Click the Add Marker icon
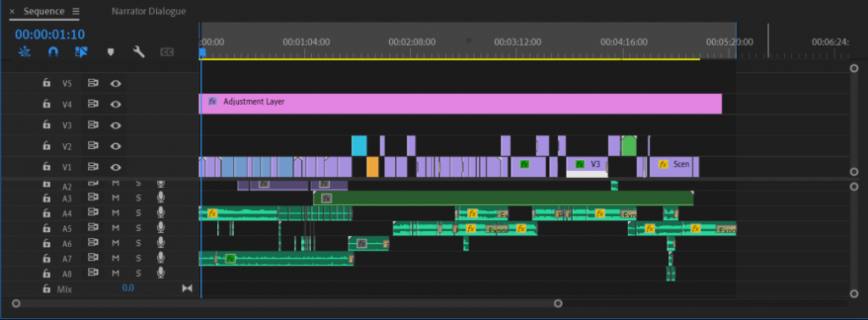The width and height of the screenshot is (868, 320). tap(110, 52)
